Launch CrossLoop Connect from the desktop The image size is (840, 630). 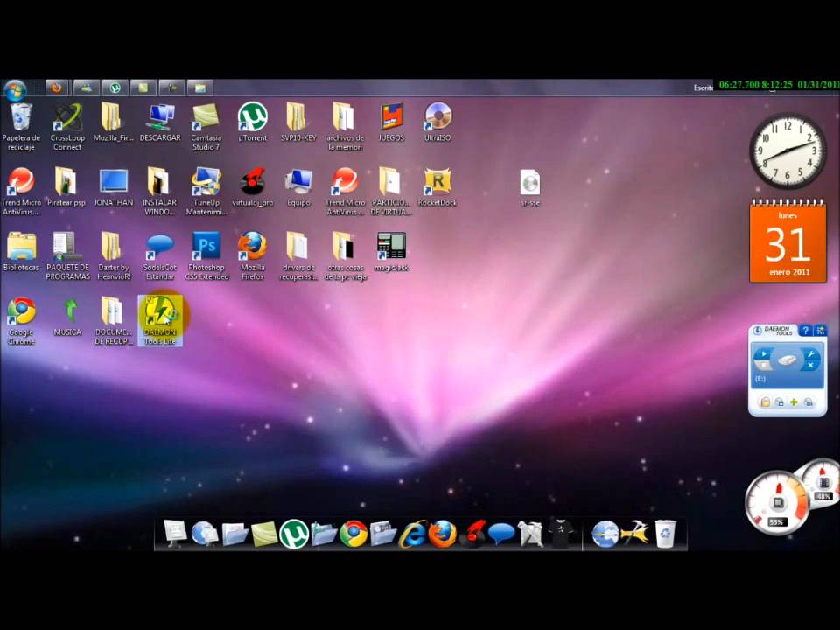point(67,127)
